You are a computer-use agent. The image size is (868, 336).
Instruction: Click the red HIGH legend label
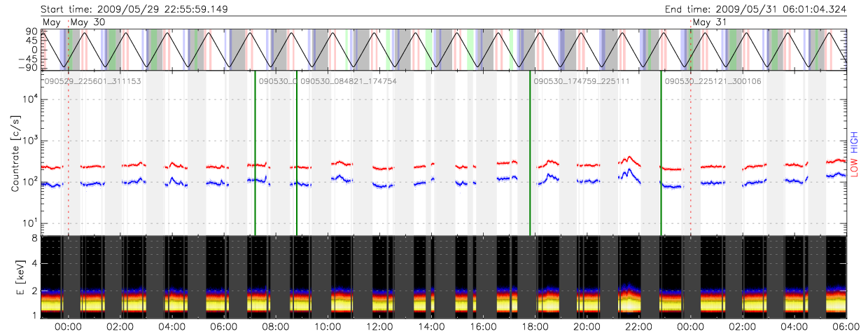coord(853,142)
